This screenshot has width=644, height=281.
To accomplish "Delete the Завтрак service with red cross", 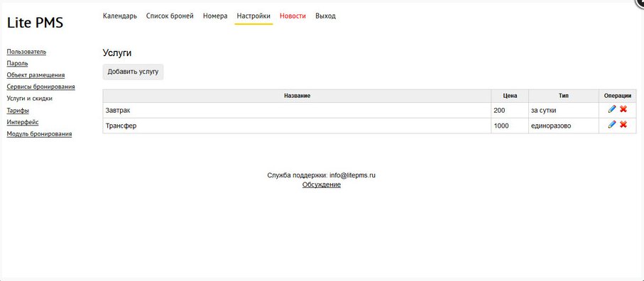I will (623, 109).
